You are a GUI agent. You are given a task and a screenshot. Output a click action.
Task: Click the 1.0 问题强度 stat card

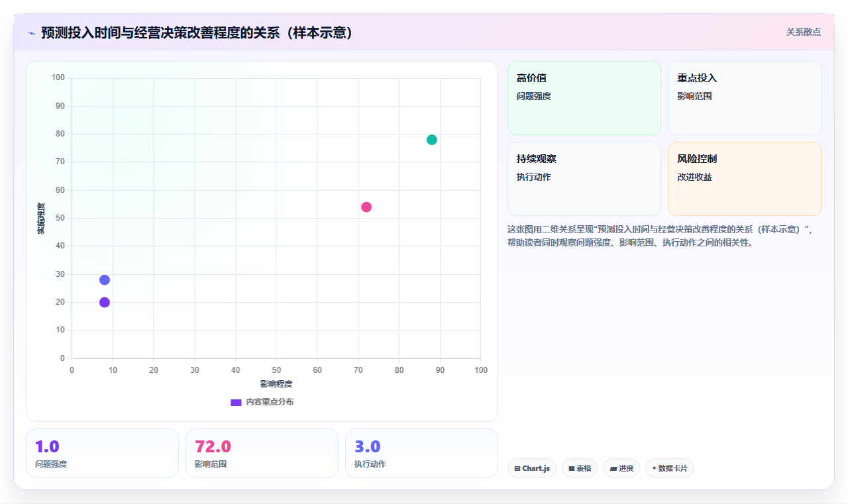click(102, 453)
